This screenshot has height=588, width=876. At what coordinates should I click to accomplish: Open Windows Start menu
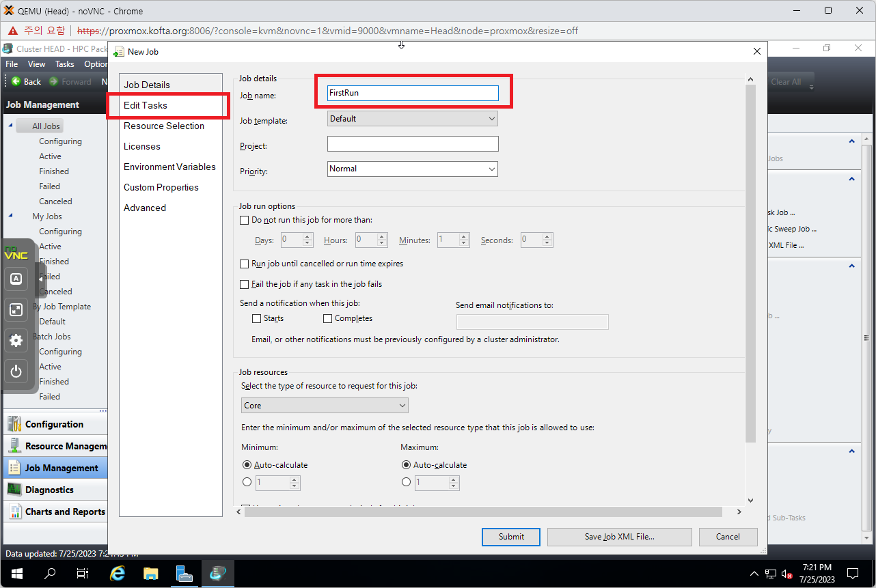[17, 573]
